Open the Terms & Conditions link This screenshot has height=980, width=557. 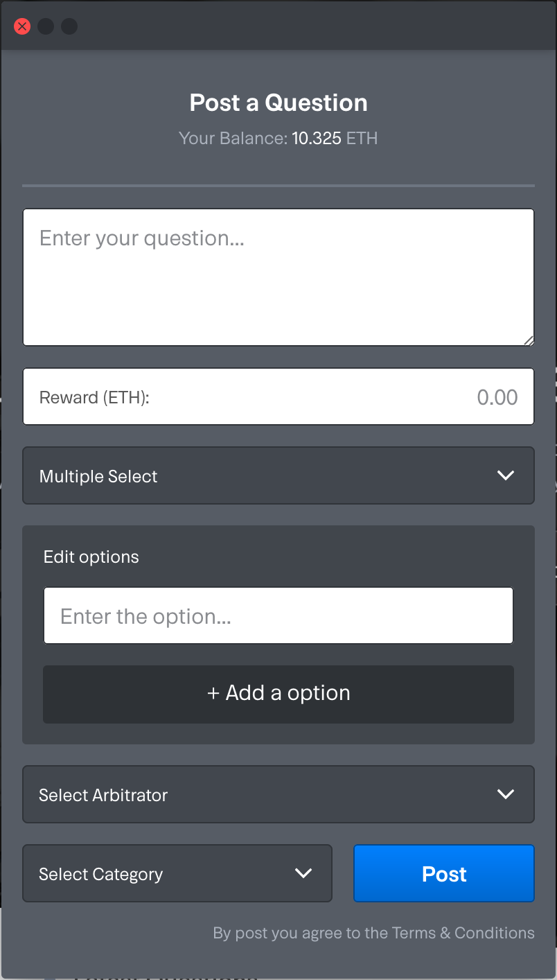(463, 933)
